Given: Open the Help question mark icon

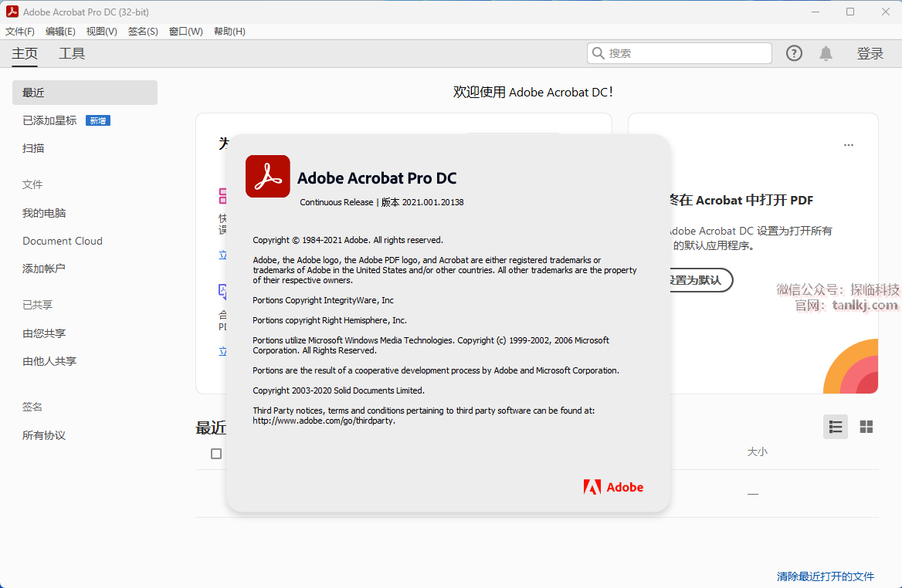Looking at the screenshot, I should pyautogui.click(x=794, y=53).
